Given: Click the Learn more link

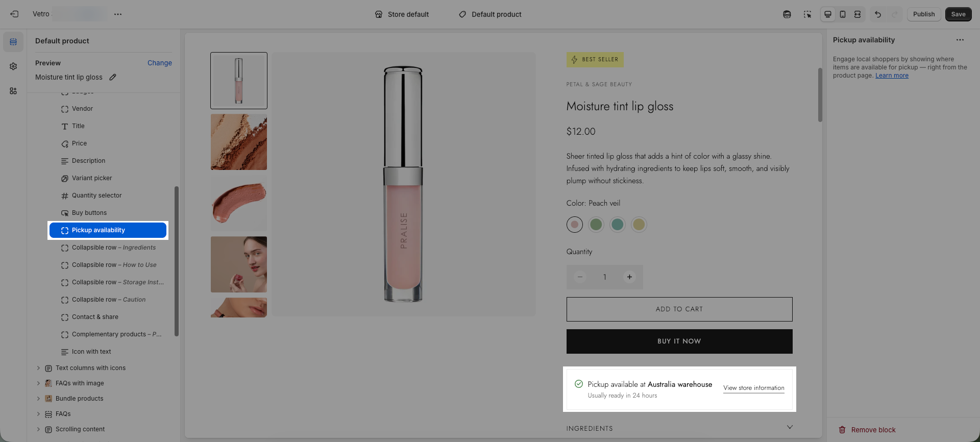Looking at the screenshot, I should [892, 76].
